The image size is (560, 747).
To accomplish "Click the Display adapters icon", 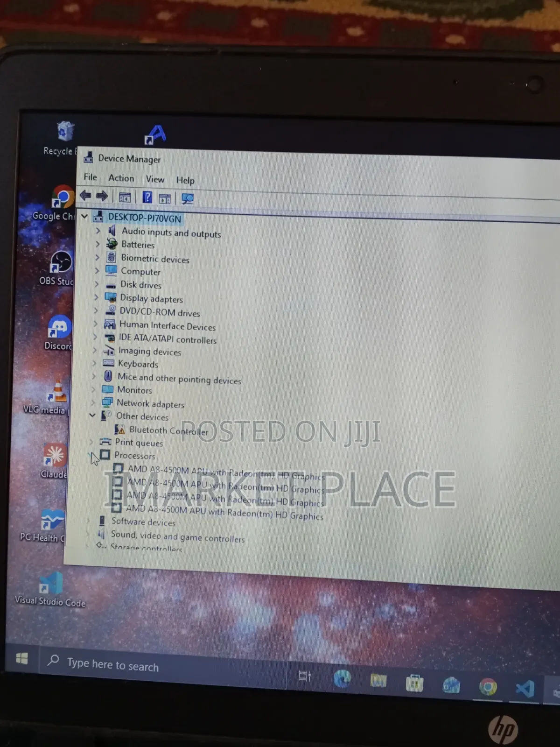I will tap(111, 297).
